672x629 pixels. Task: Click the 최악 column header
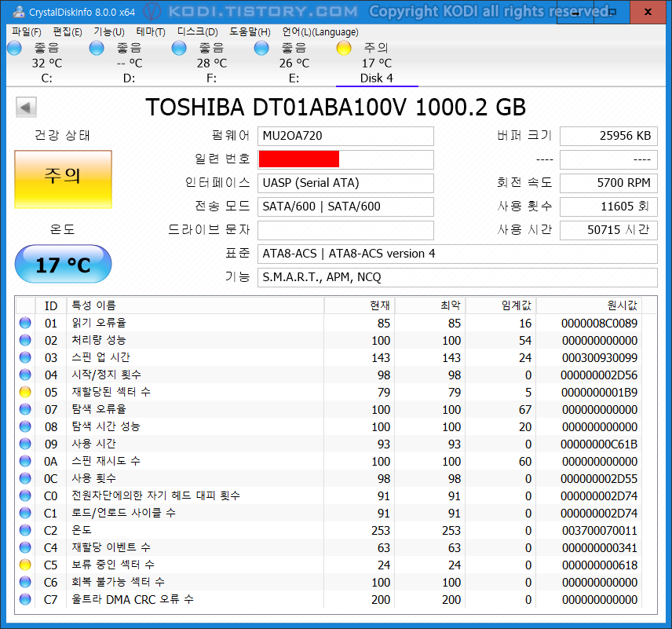[x=430, y=305]
